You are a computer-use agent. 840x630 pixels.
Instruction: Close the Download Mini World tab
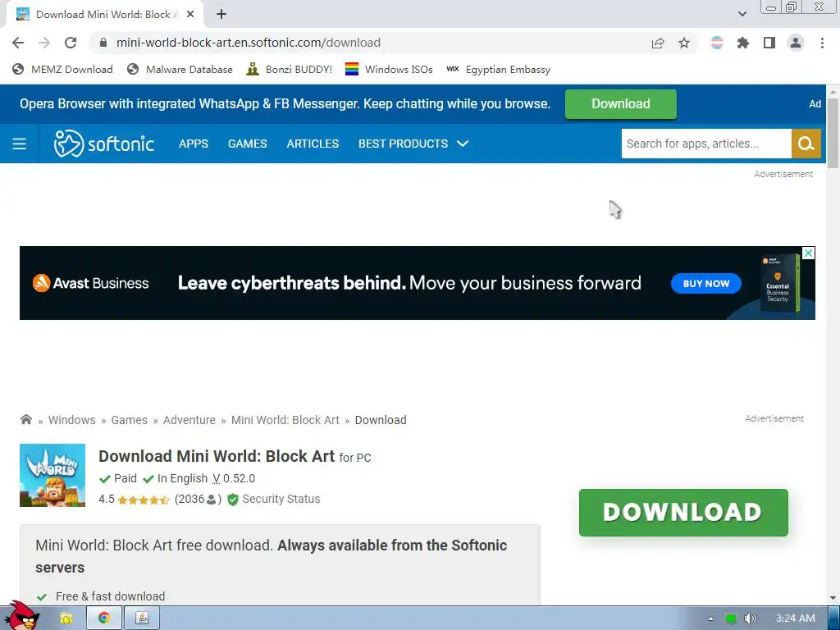190,15
